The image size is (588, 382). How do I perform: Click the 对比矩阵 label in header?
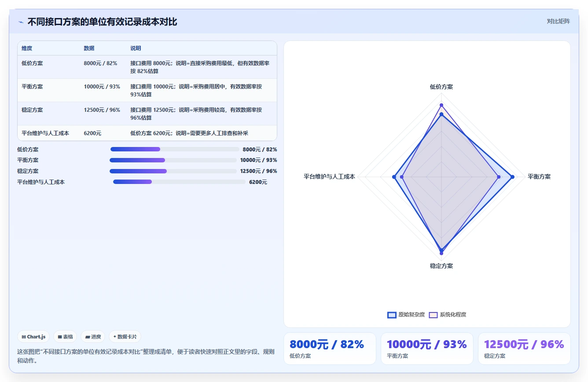coord(558,21)
